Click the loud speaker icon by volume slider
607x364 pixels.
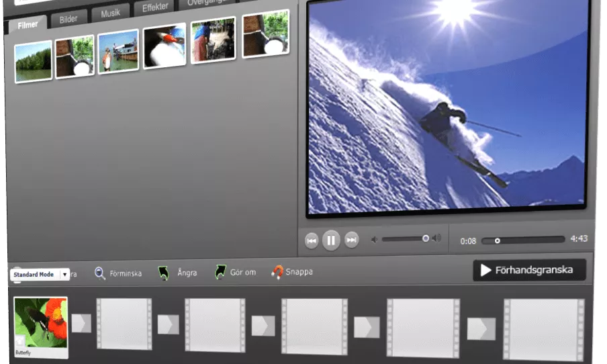[436, 238]
